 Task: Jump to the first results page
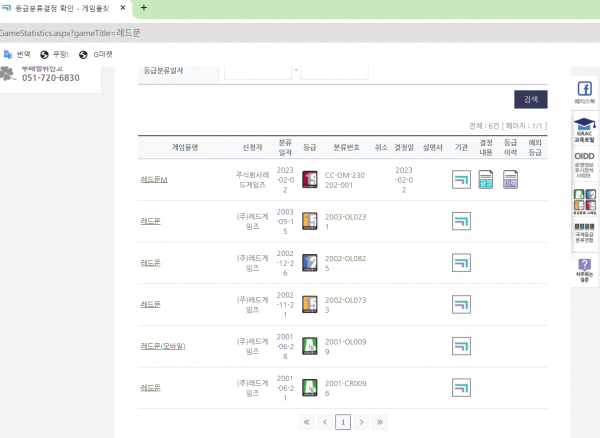tap(306, 422)
